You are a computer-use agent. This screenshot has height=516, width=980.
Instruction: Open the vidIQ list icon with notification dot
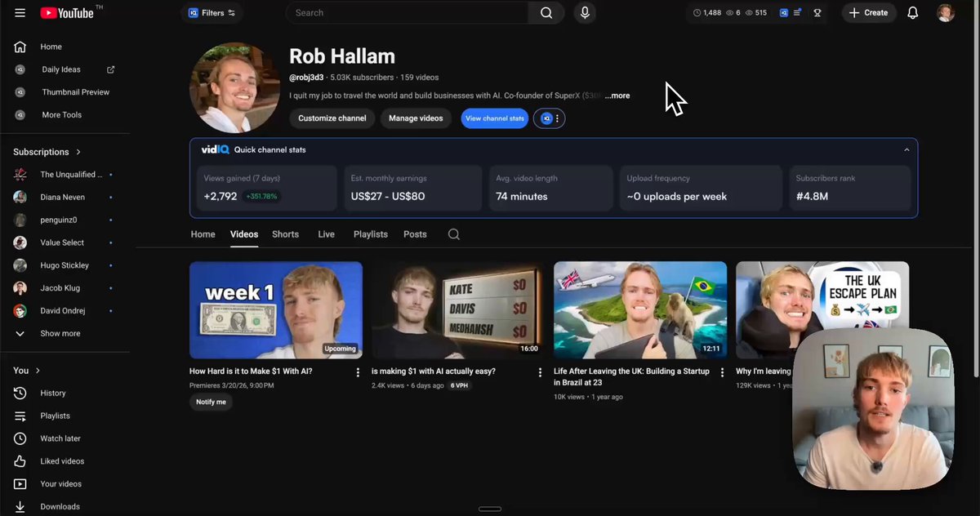(798, 13)
